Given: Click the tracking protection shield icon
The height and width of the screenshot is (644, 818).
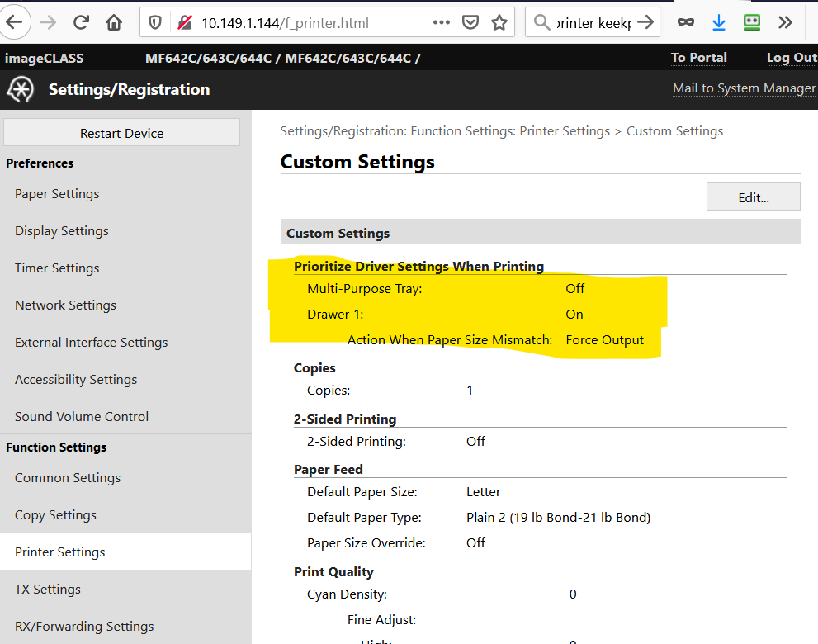Looking at the screenshot, I should (x=154, y=22).
